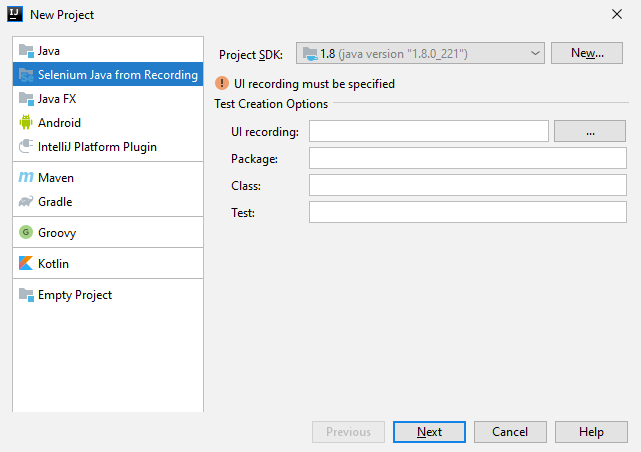Click the Empty Project folder icon

[x=26, y=295]
